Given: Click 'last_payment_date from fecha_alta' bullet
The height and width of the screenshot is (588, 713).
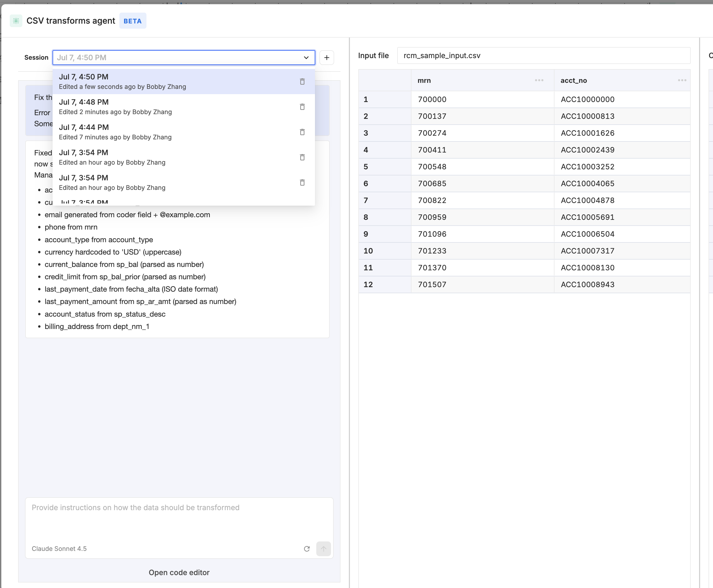Looking at the screenshot, I should tap(131, 289).
